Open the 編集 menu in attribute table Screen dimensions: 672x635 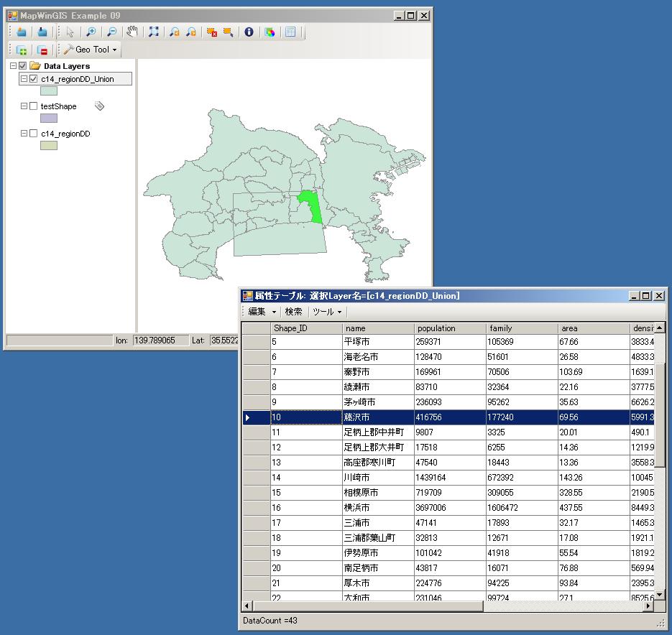point(262,312)
